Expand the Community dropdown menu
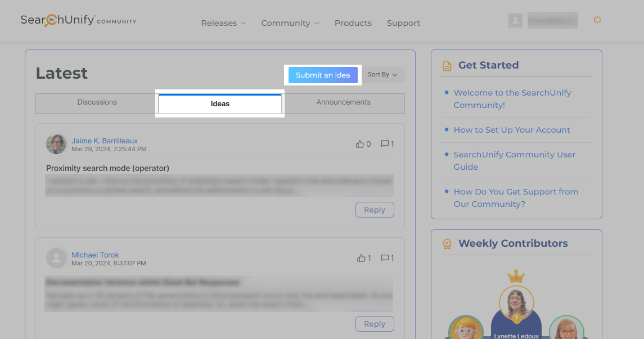Image resolution: width=644 pixels, height=339 pixels. pyautogui.click(x=290, y=23)
